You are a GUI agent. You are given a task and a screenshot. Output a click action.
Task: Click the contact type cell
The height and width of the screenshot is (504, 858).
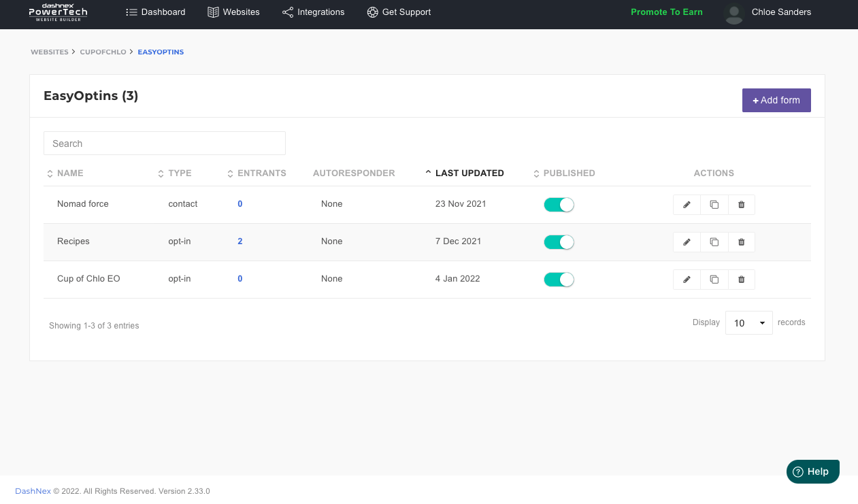pyautogui.click(x=183, y=204)
